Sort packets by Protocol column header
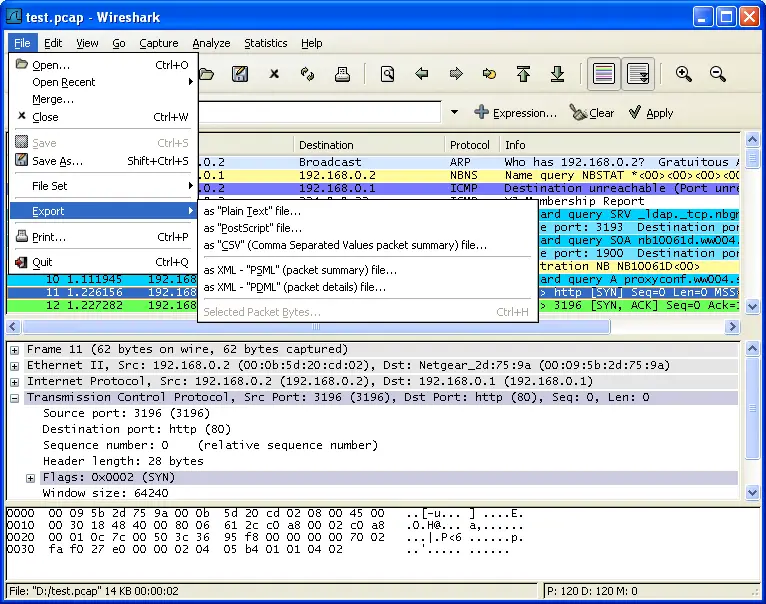 pos(470,145)
